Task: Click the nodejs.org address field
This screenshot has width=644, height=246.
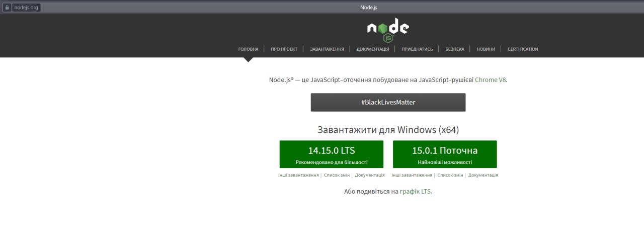Action: (x=26, y=8)
